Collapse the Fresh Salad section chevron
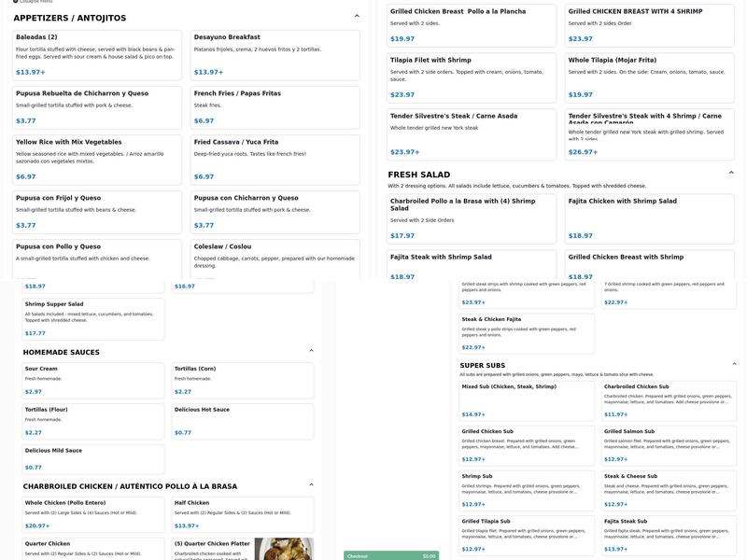 click(731, 173)
